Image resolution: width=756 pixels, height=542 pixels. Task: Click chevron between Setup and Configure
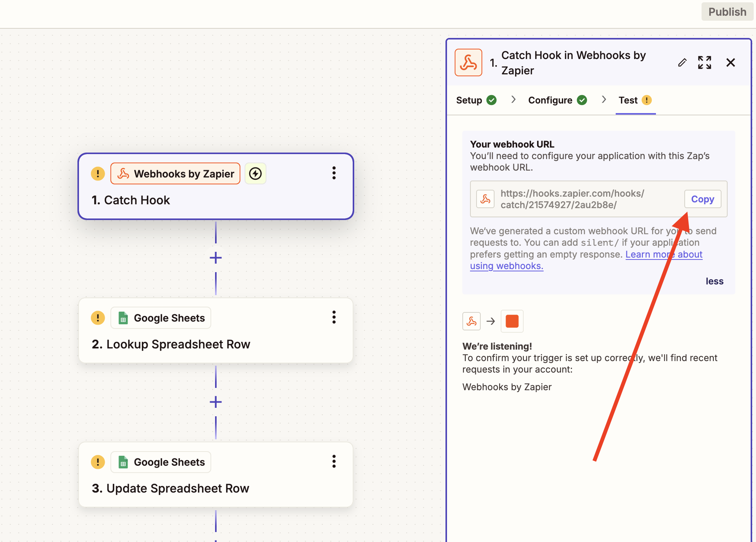(x=513, y=100)
